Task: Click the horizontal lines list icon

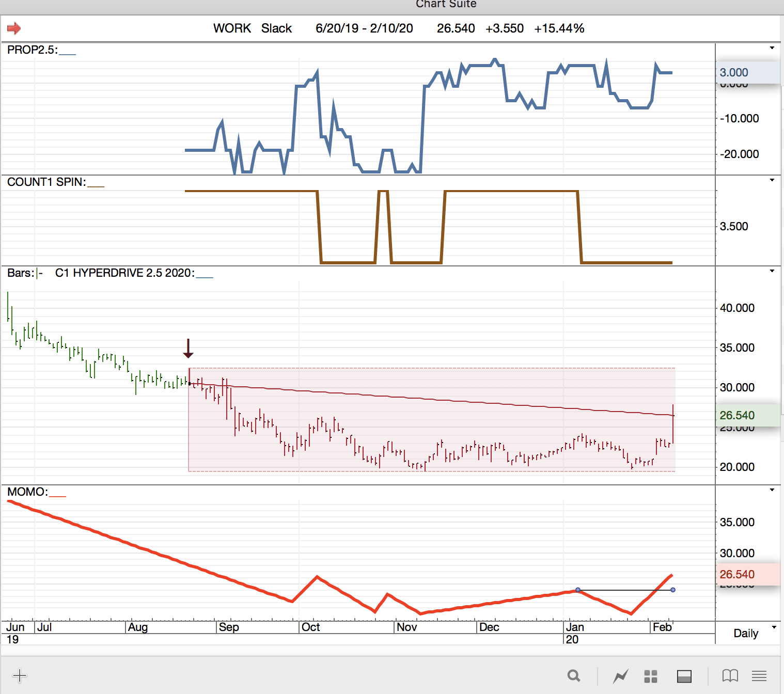Action: [x=759, y=675]
